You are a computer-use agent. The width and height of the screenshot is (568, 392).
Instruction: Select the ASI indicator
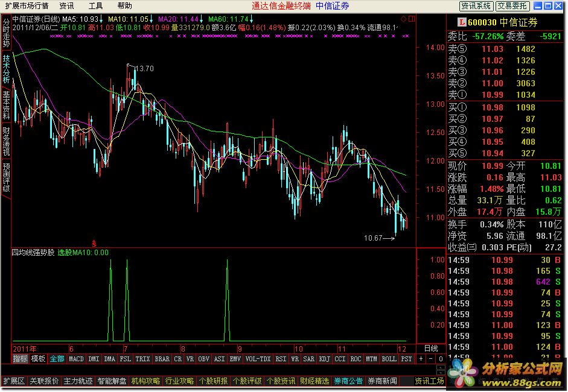pyautogui.click(x=220, y=359)
